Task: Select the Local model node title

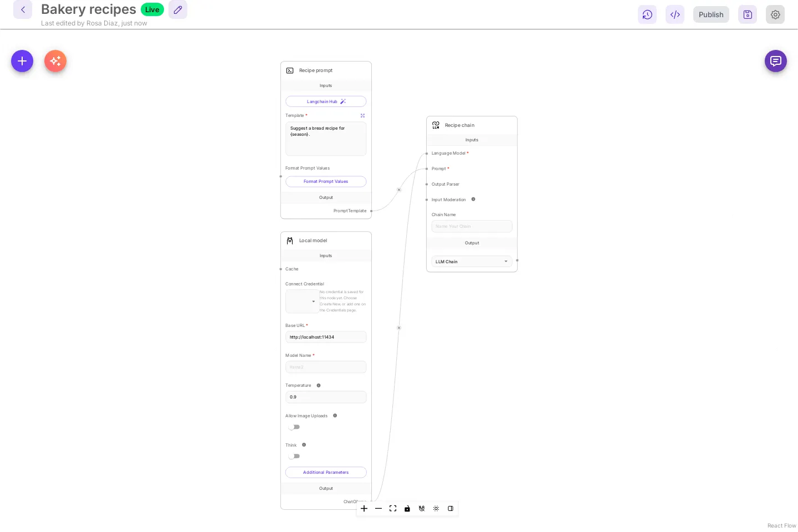Action: tap(313, 241)
